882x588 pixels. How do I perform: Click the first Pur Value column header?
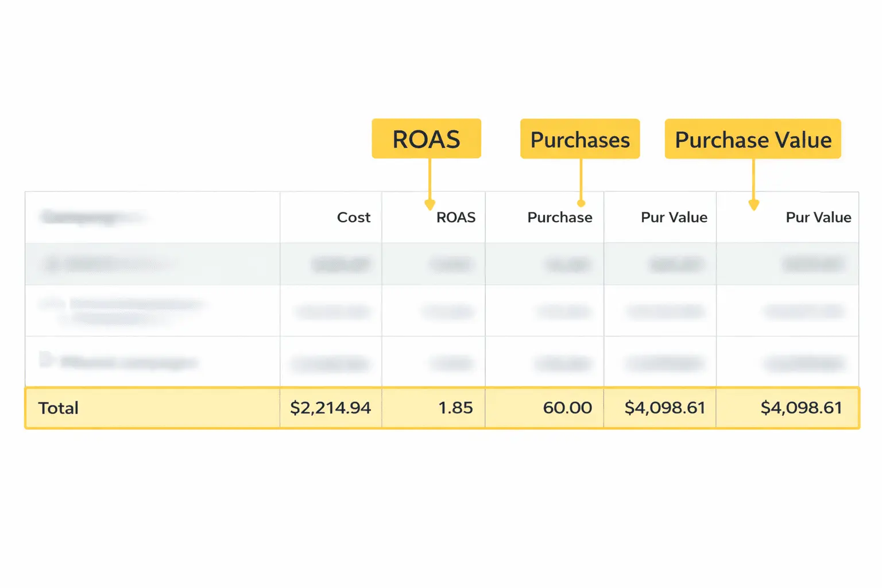coord(674,217)
